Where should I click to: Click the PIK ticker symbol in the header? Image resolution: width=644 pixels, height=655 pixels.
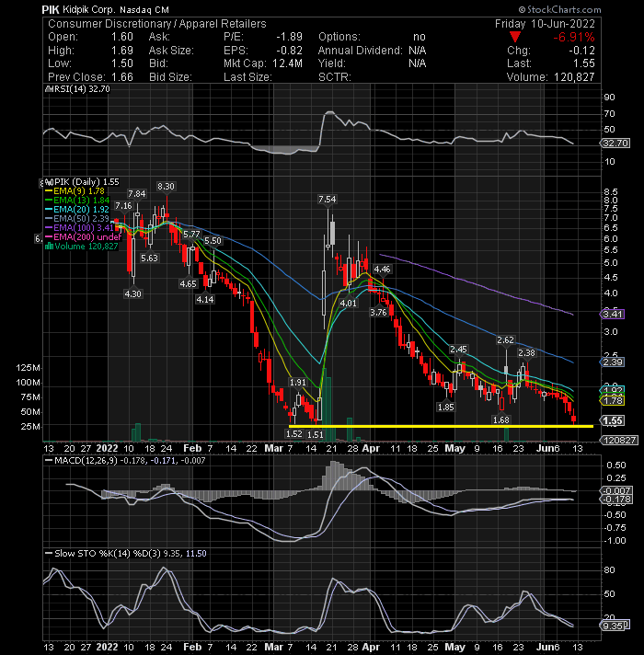click(x=51, y=9)
